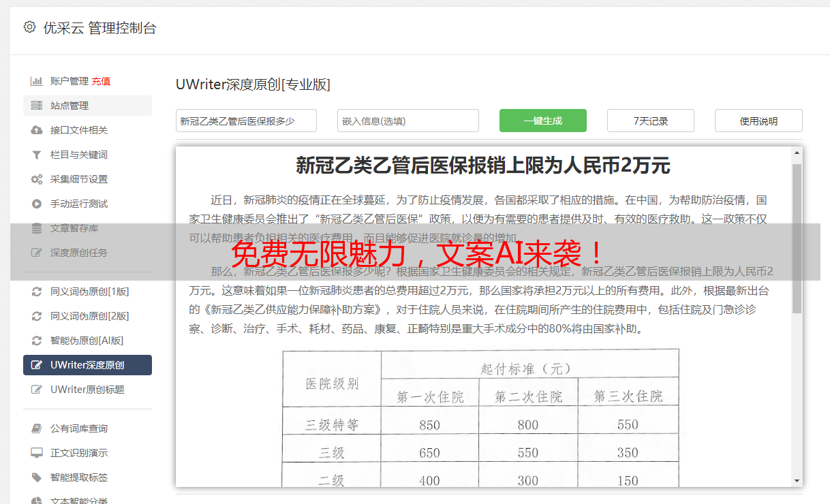The height and width of the screenshot is (504, 830).
Task: Click the 嵌入信息(选填) input field
Action: click(408, 121)
